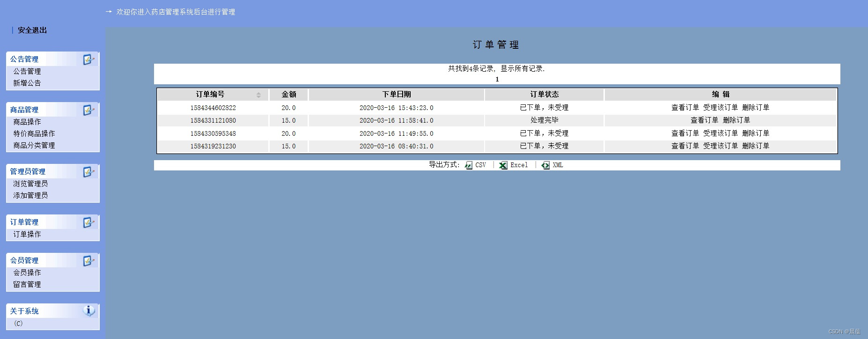Open 留言管理 in the sidebar
This screenshot has width=868, height=339.
27,284
